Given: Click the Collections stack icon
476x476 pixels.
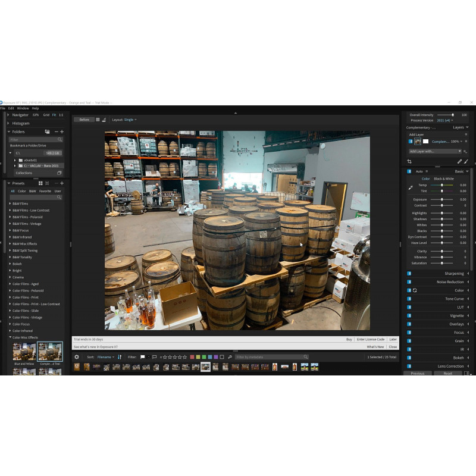Looking at the screenshot, I should click(59, 173).
